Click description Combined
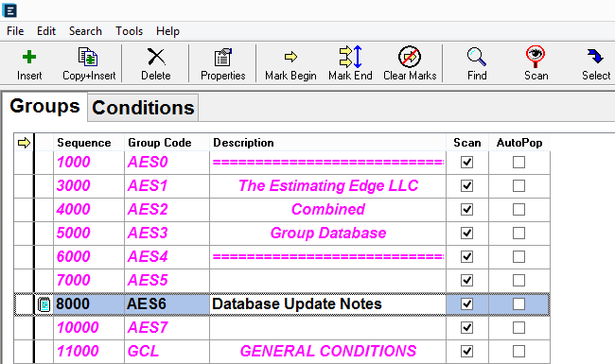 tap(328, 210)
